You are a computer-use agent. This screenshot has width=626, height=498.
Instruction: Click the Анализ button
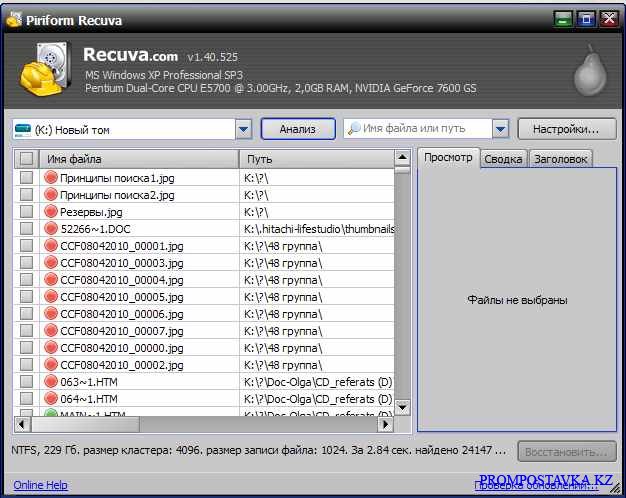(298, 129)
